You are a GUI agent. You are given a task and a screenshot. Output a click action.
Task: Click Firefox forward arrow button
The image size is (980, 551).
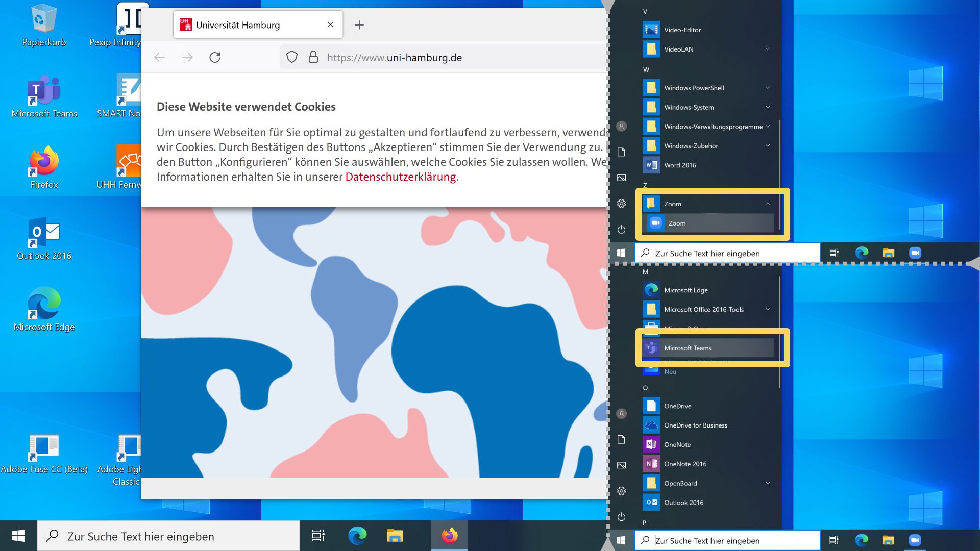coord(187,57)
